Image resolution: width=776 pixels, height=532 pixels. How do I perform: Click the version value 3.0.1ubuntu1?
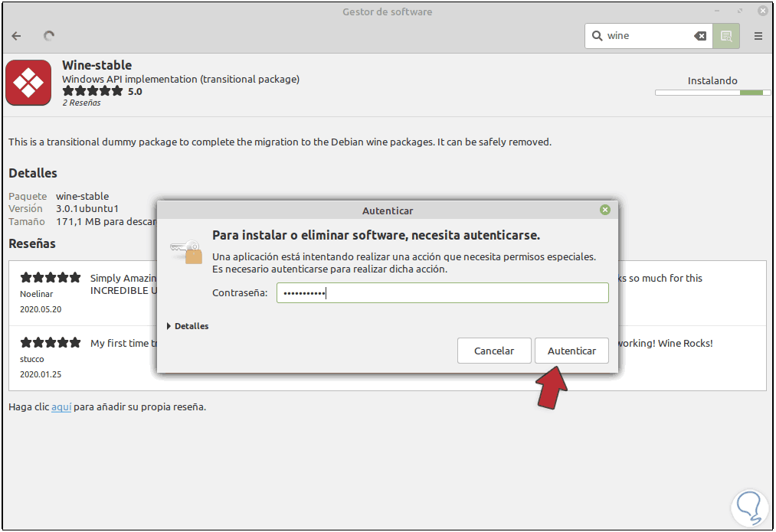click(x=87, y=209)
